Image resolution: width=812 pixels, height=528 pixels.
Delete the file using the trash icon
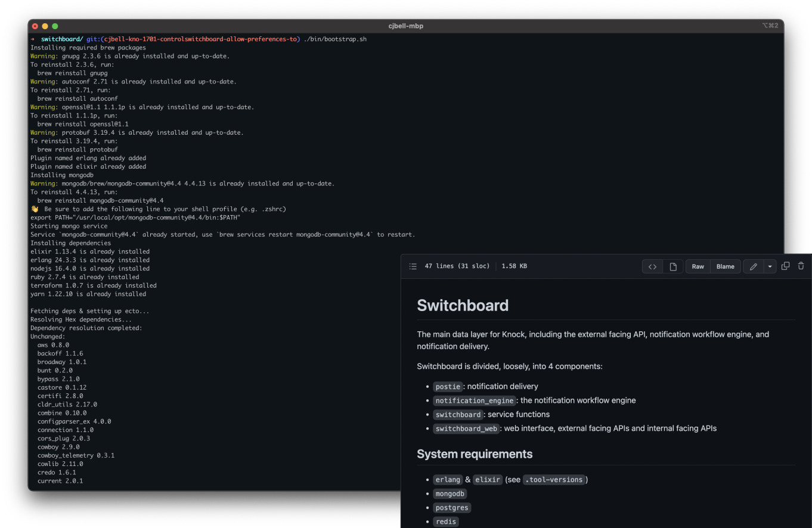[801, 266]
